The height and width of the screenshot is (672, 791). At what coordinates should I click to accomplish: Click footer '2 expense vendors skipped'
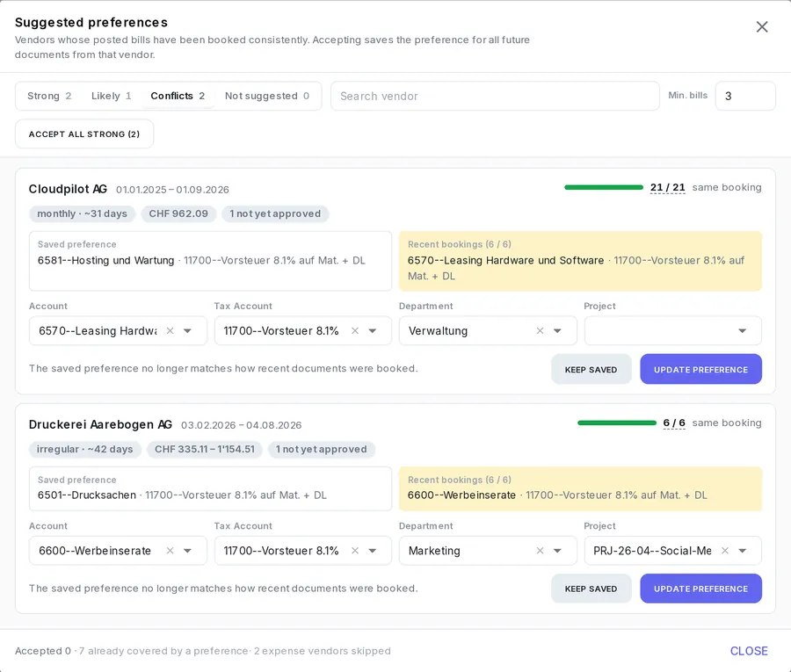point(323,651)
